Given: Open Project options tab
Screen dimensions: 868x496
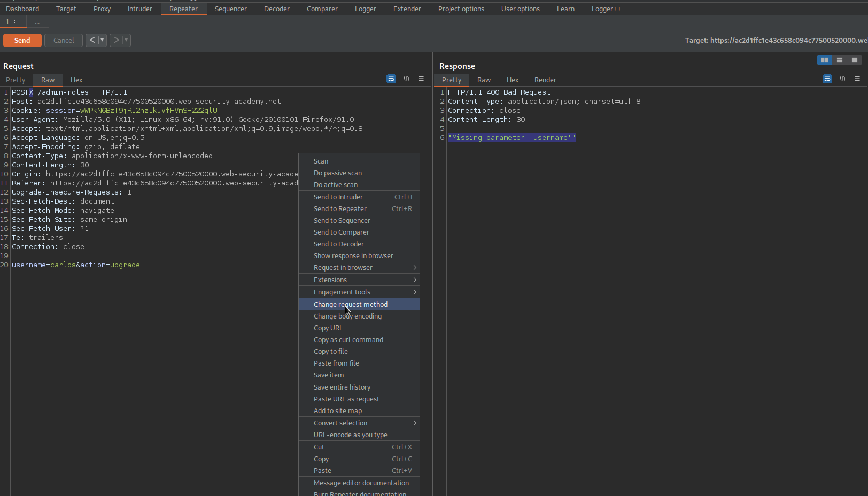Looking at the screenshot, I should [x=461, y=9].
